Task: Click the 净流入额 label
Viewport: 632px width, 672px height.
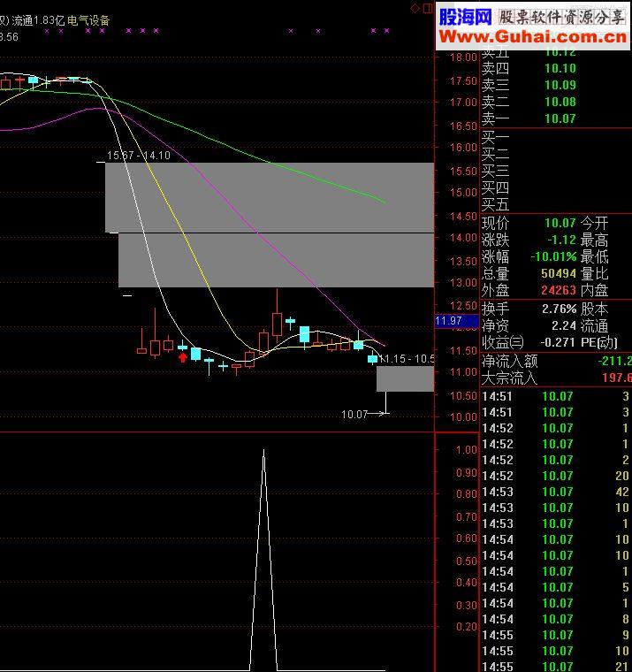Action: (509, 361)
